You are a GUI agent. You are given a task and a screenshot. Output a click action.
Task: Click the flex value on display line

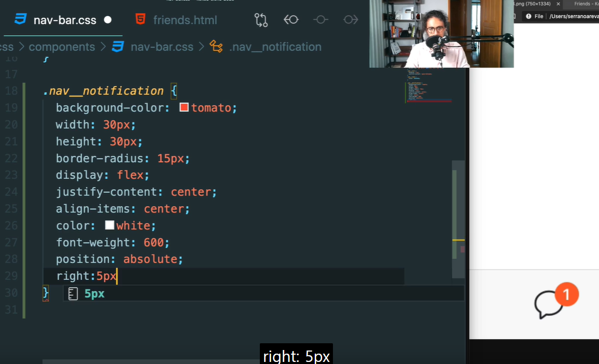[x=130, y=175]
